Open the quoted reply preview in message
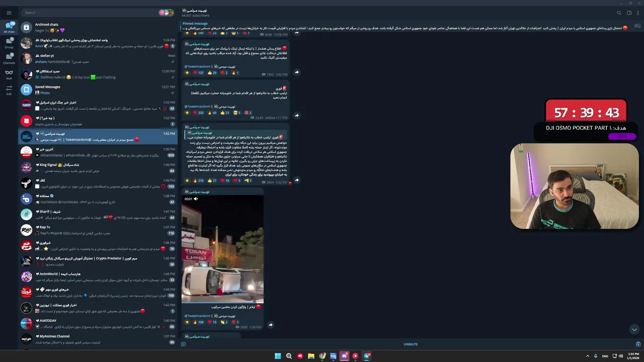 (234, 135)
